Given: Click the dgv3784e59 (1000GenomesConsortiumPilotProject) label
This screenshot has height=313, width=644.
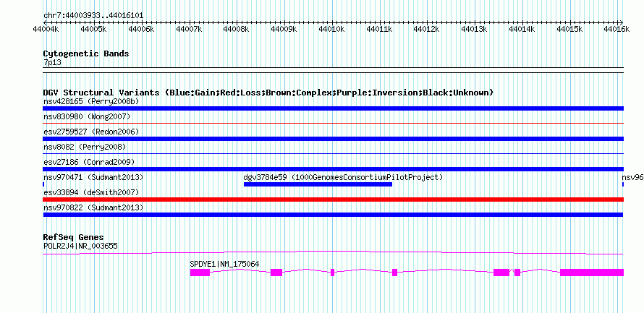Looking at the screenshot, I should pyautogui.click(x=344, y=177).
